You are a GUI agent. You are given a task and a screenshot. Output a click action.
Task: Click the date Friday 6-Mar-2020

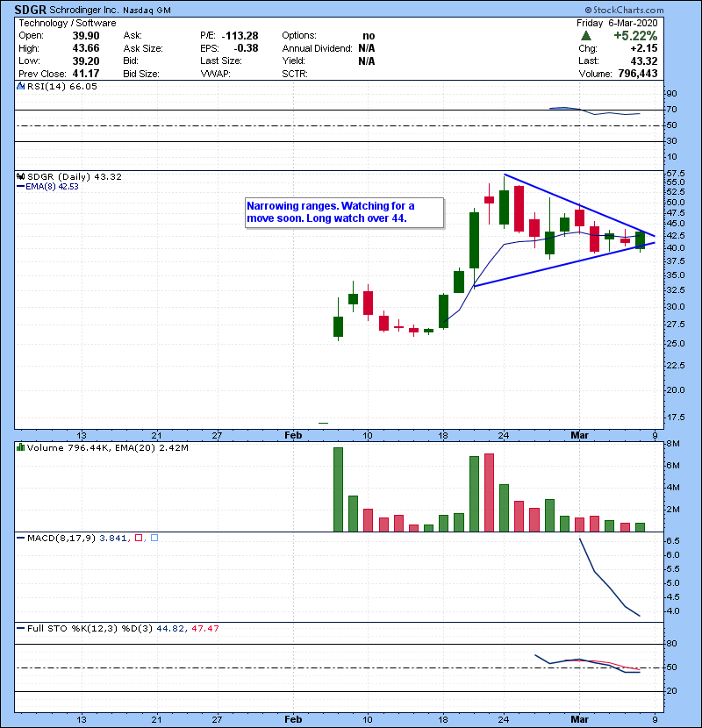[x=617, y=23]
